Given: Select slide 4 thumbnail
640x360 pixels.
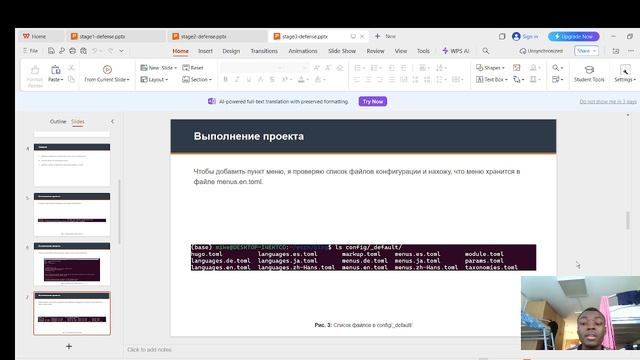Looking at the screenshot, I should click(72, 165).
